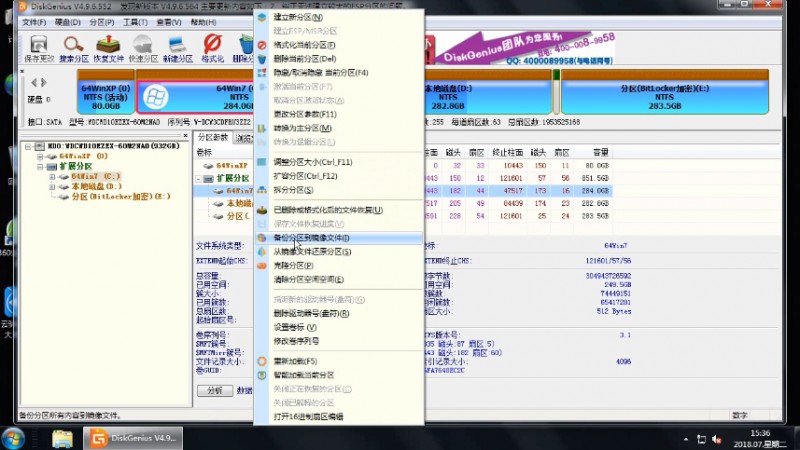This screenshot has width=800, height=450.
Task: Select 分区(BitLocker加密)(E:) in left tree
Action: click(x=120, y=196)
